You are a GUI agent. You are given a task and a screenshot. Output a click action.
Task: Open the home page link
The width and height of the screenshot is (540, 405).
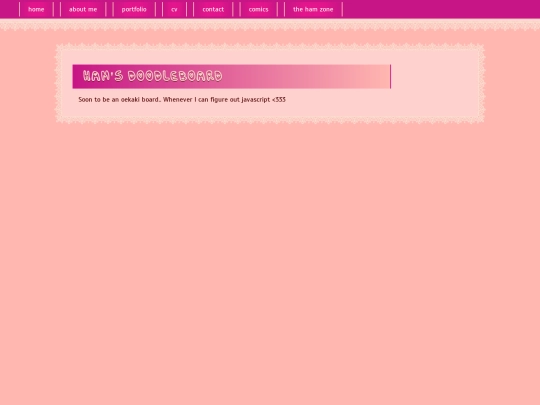pos(36,9)
